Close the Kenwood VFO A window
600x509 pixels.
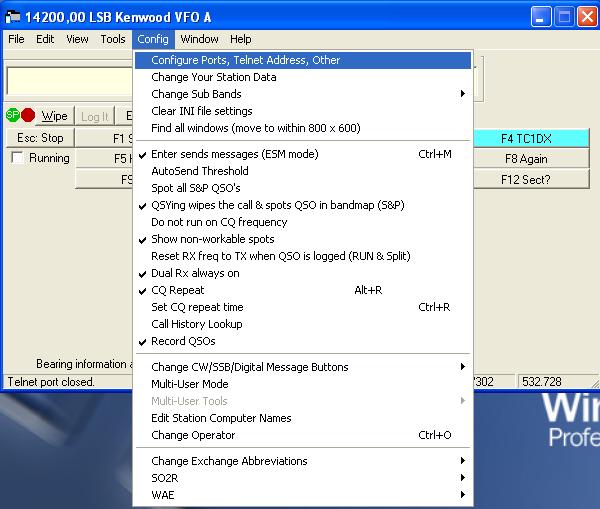pos(587,17)
